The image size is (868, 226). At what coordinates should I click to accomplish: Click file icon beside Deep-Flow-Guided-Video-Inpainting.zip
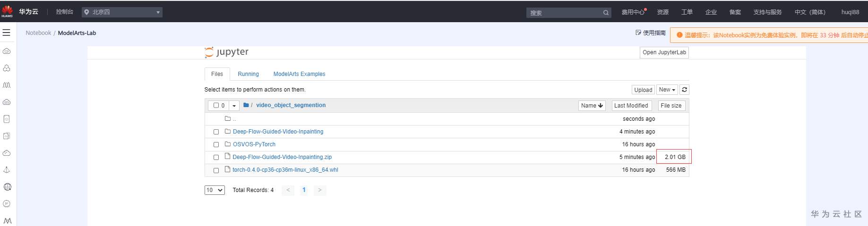(x=228, y=156)
